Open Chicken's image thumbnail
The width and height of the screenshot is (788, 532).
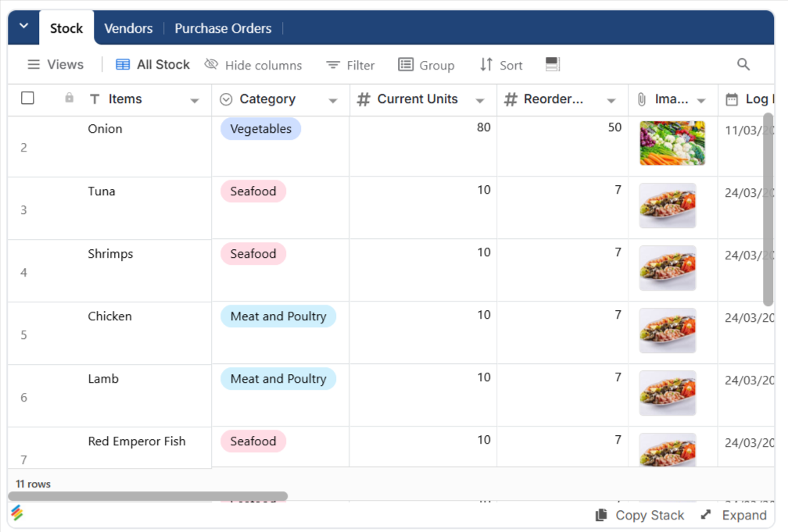click(668, 330)
